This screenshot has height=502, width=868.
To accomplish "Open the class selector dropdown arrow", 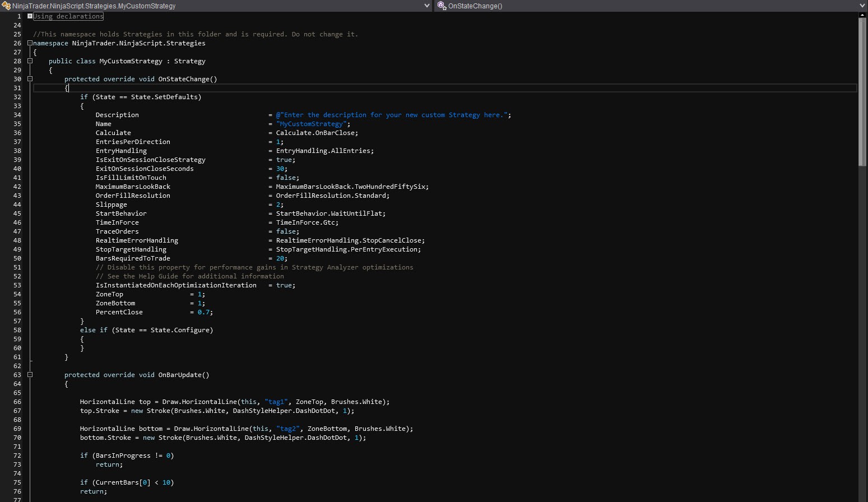I will click(x=427, y=6).
